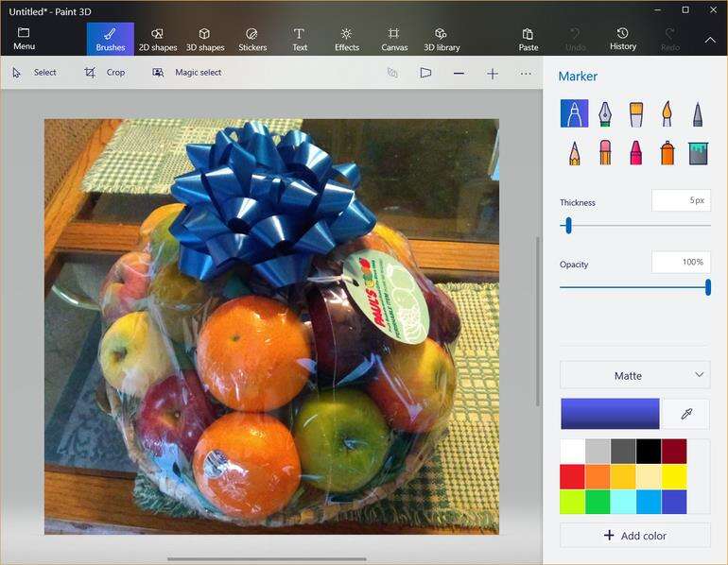728x565 pixels.
Task: Select the black color swatch
Action: 649,452
